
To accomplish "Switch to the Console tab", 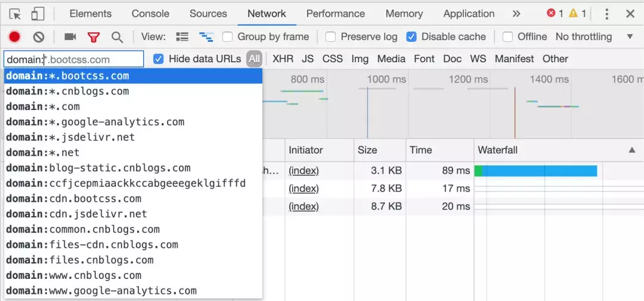I will pos(150,14).
